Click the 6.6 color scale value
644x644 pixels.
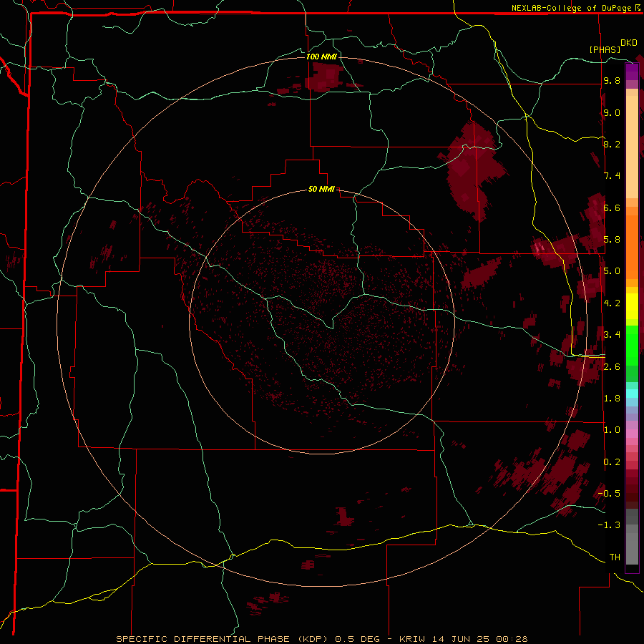612,208
